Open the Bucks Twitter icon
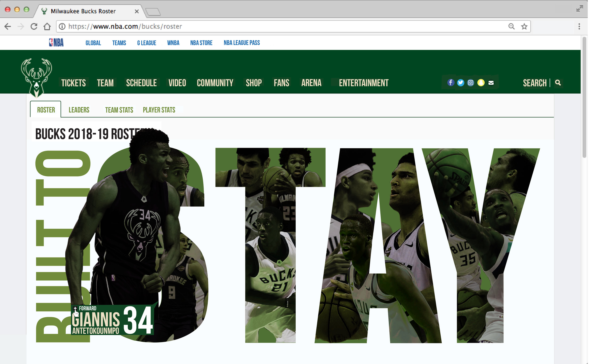The width and height of the screenshot is (589, 364). pos(461,82)
